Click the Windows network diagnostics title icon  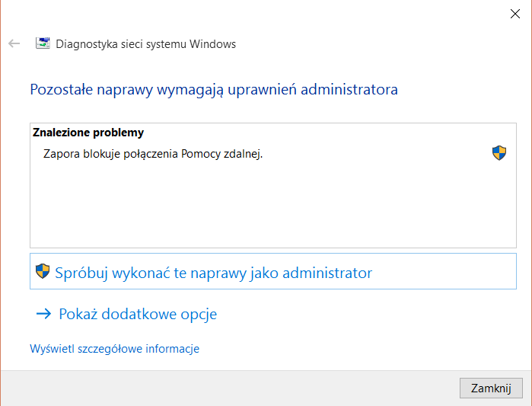pos(43,43)
